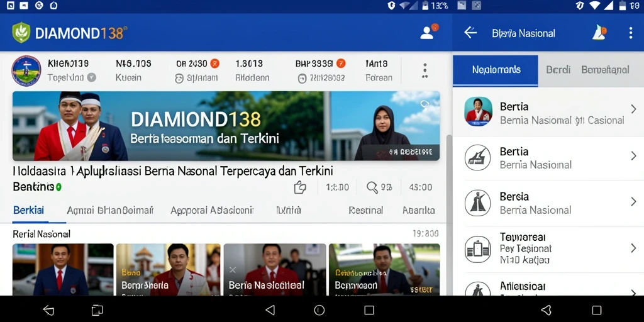Tap the 19:300 time in Rerial Nasional row
The width and height of the screenshot is (644, 322).
(426, 234)
